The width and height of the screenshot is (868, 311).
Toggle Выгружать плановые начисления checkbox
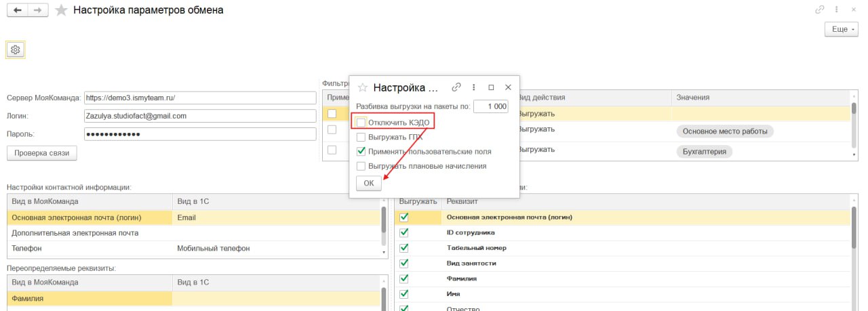(x=361, y=166)
